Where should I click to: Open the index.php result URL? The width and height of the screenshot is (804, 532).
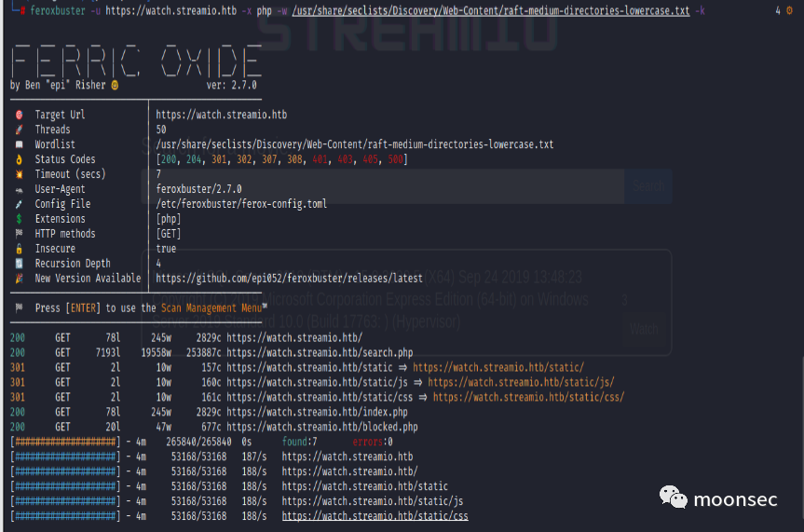(x=318, y=412)
